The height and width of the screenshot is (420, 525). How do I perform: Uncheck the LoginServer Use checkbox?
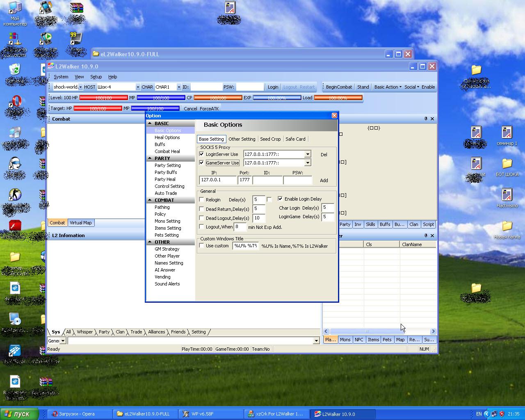pos(201,154)
